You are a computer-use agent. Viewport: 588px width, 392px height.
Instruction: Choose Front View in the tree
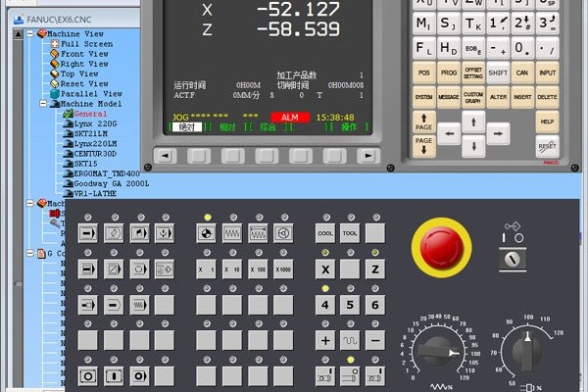(x=84, y=53)
